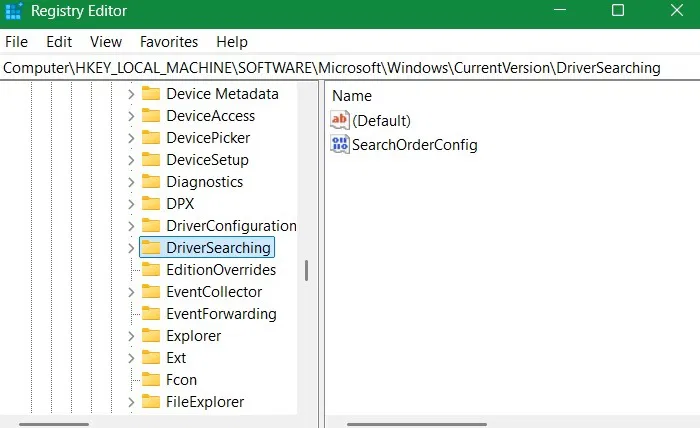Expand the DriverSearching key node
The width and height of the screenshot is (700, 428).
click(x=131, y=248)
